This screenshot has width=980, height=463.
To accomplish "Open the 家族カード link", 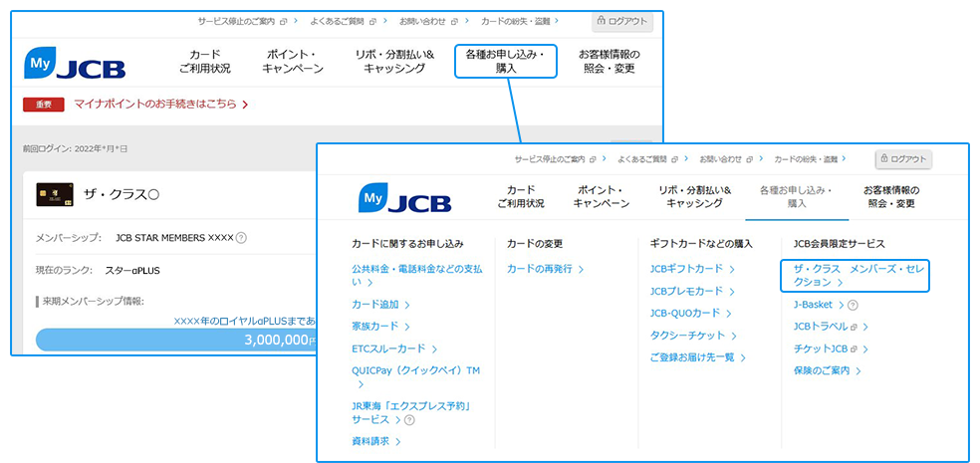I will (380, 327).
